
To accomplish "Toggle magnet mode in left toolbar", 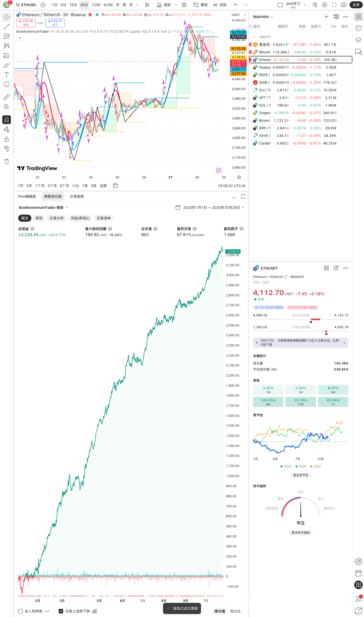I will click(7, 120).
